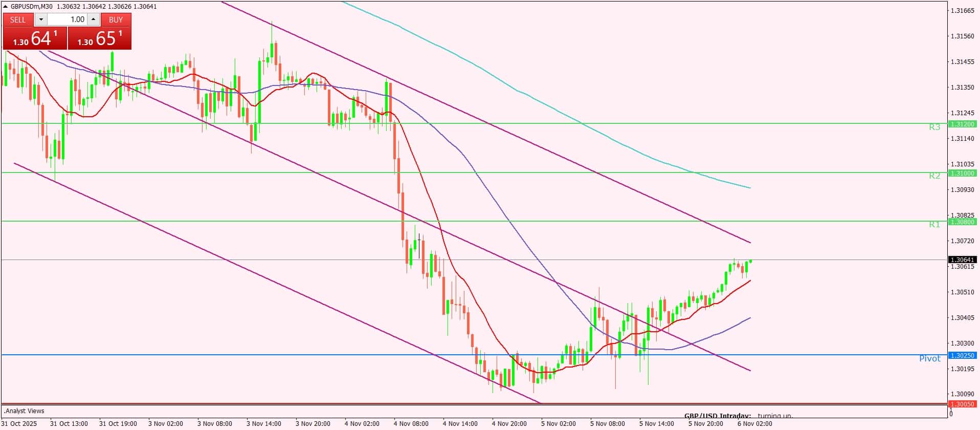
Task: Click the 1.30 65 buy price tile
Action: click(100, 38)
